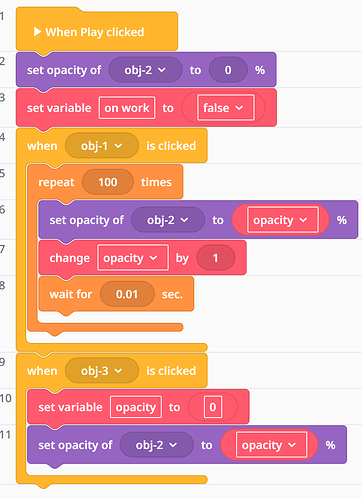The image size is (362, 499).
Task: Select opacity variable name in line 10
Action: [x=136, y=407]
